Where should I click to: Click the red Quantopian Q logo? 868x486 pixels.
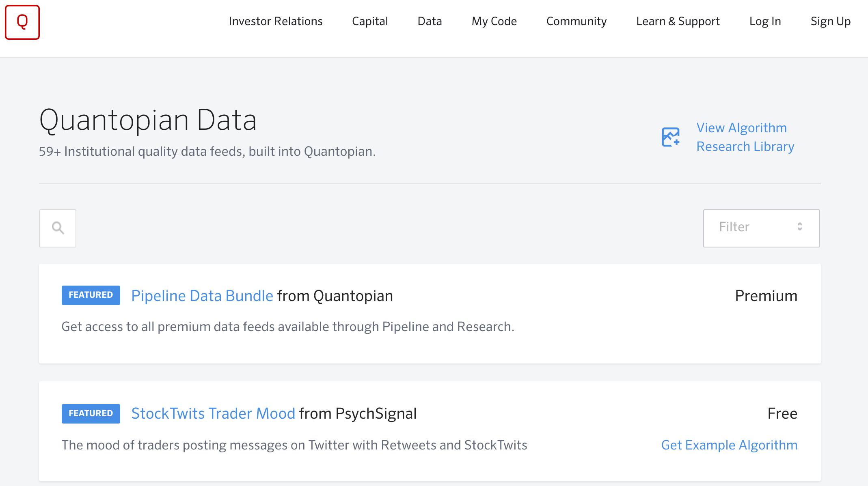(x=22, y=22)
